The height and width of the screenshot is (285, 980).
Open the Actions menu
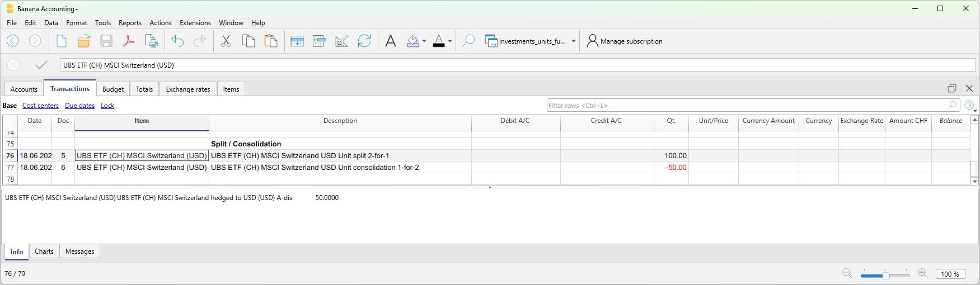(160, 23)
